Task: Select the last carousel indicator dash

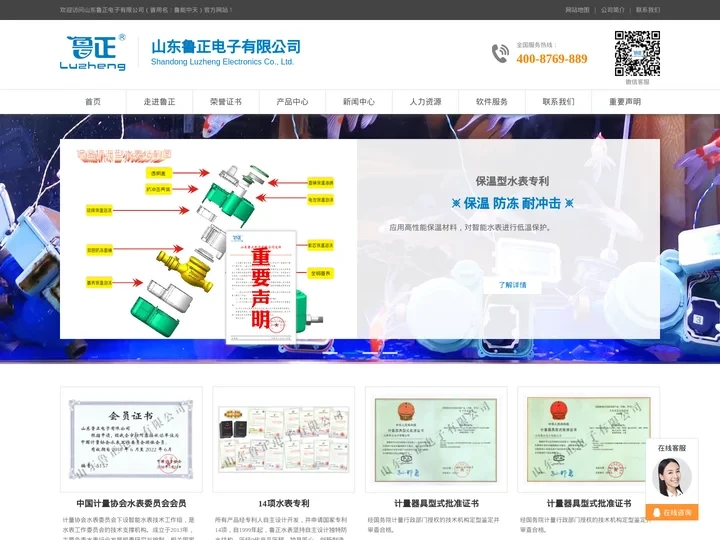Action: 390,353
